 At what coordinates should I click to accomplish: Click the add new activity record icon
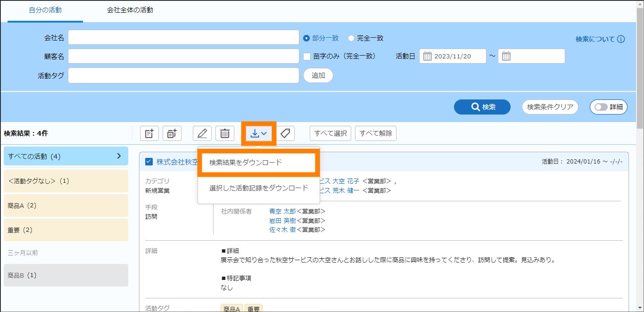149,133
